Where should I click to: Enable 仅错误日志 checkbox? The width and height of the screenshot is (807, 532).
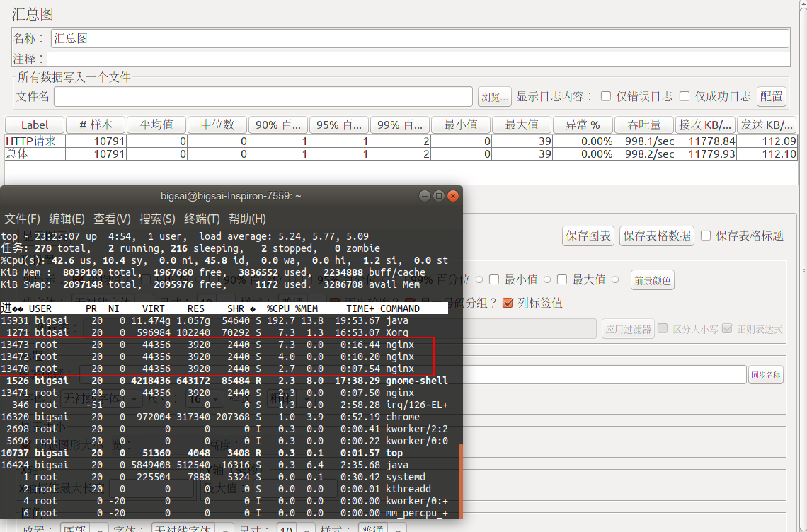pos(606,96)
